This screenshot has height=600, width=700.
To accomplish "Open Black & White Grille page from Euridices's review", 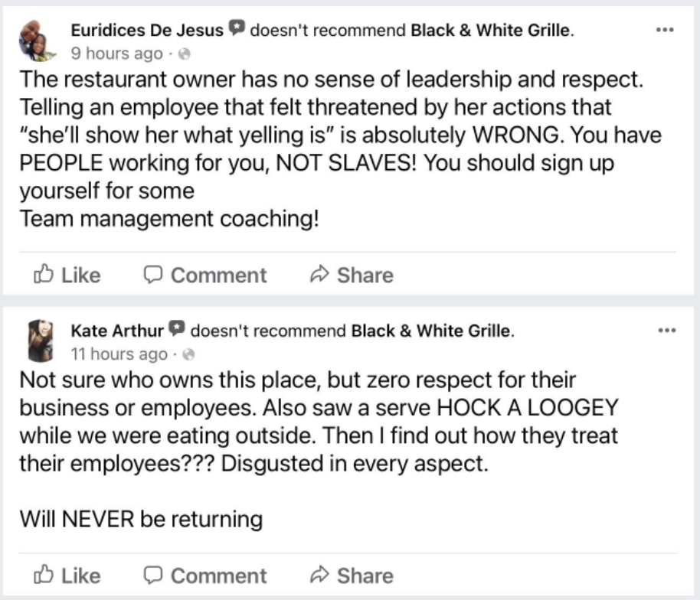I will point(490,30).
